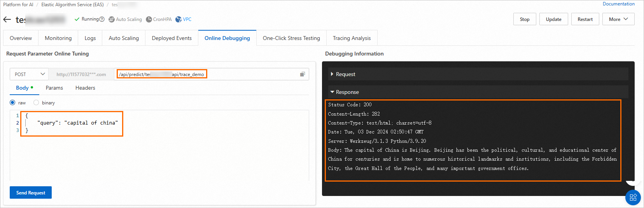The image size is (644, 208).
Task: Click the CronHPA clock icon
Action: coord(149,19)
